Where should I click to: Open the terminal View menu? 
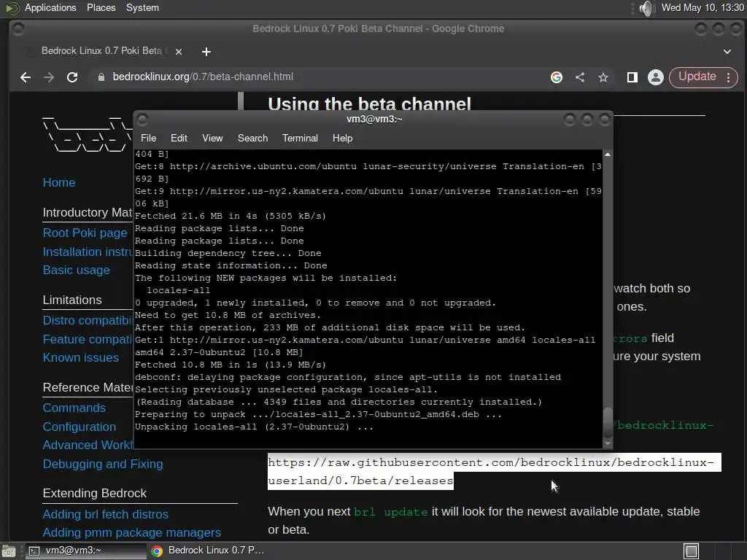[x=212, y=138]
